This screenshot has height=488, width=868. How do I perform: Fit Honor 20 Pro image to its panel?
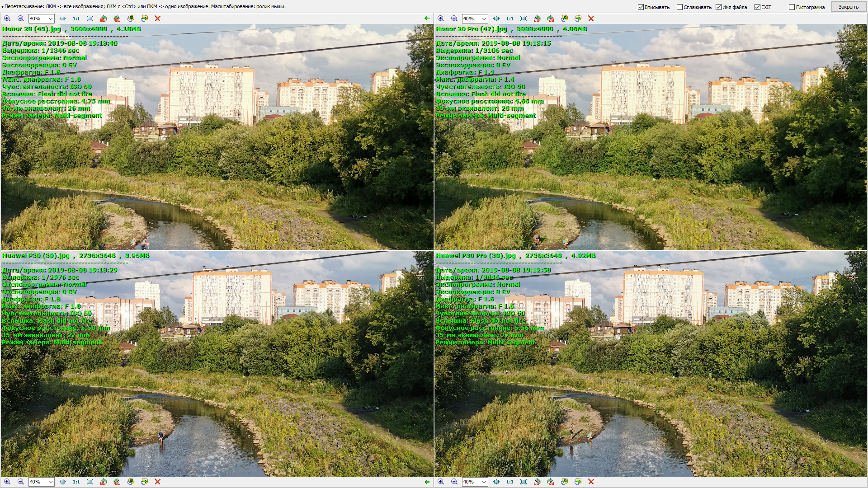pos(524,19)
